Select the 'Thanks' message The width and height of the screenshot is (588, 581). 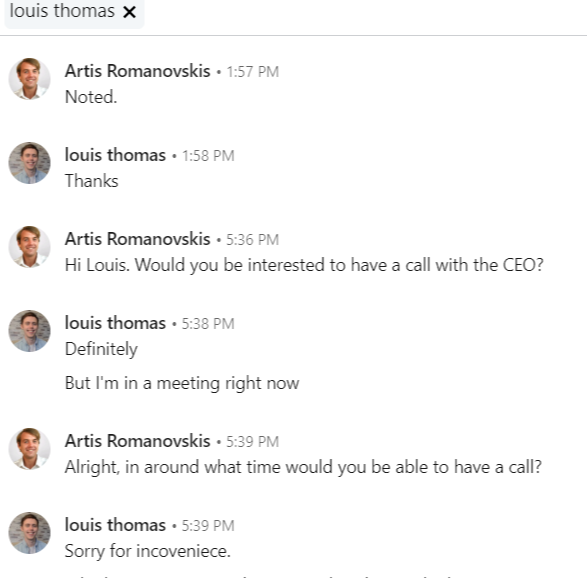click(x=92, y=181)
